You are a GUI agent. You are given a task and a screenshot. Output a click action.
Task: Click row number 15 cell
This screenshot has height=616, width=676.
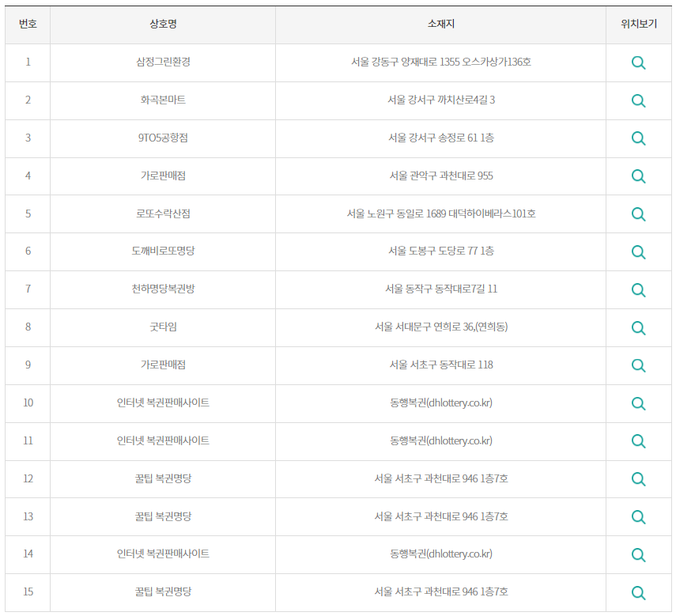tap(28, 591)
